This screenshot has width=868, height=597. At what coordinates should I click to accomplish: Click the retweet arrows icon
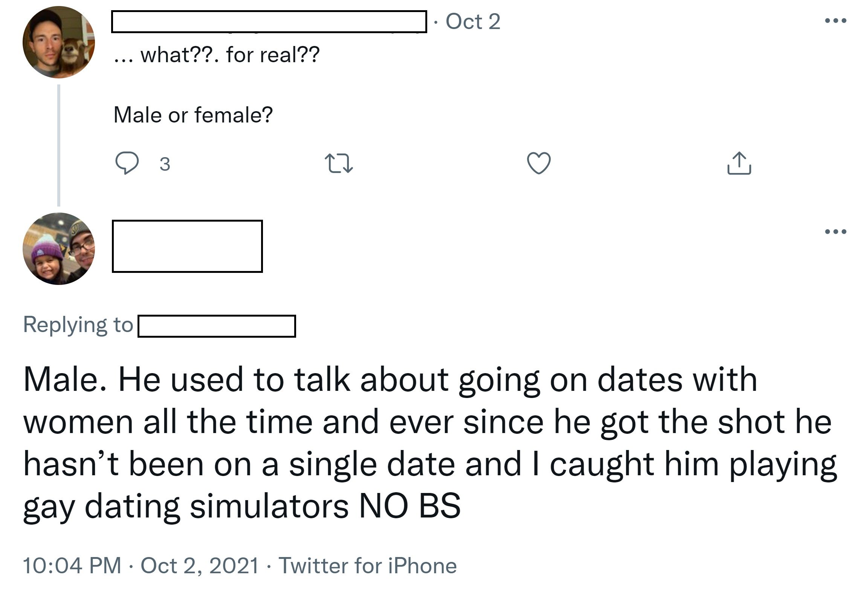pos(338,163)
